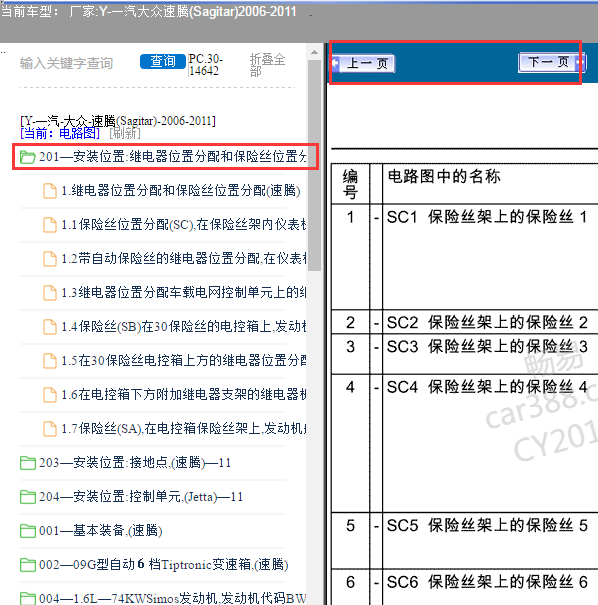
Task: Collapse all with 折叠全部 link
Action: [267, 65]
